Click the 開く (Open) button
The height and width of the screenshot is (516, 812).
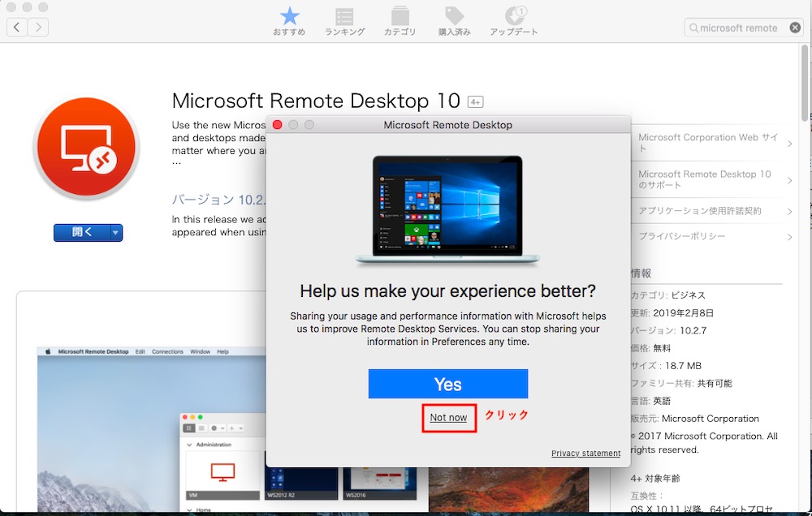pyautogui.click(x=82, y=232)
